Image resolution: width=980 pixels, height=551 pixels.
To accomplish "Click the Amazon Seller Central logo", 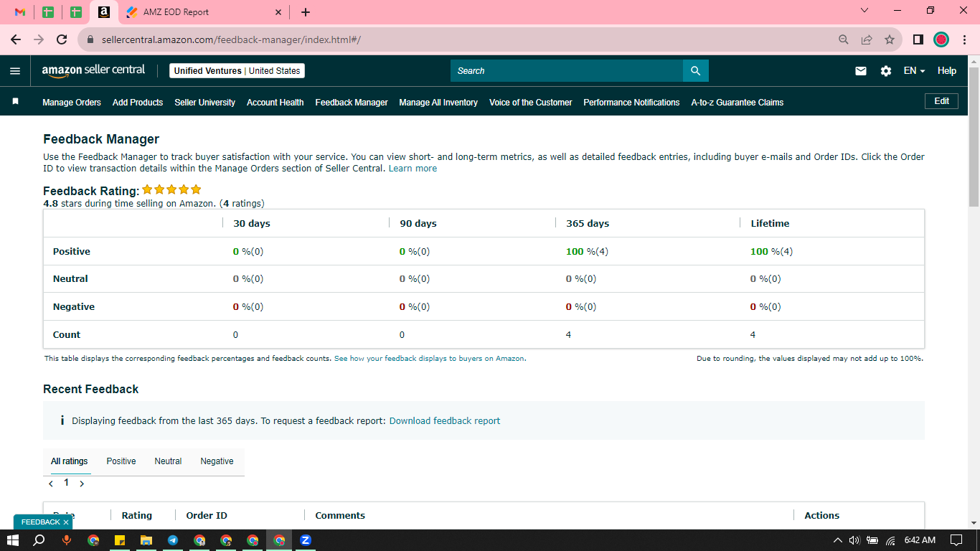I will (x=93, y=70).
